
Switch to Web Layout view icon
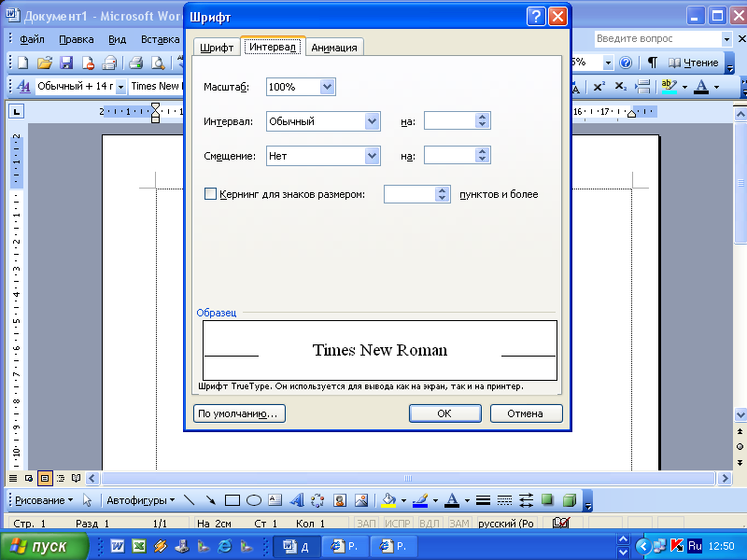pyautogui.click(x=29, y=478)
